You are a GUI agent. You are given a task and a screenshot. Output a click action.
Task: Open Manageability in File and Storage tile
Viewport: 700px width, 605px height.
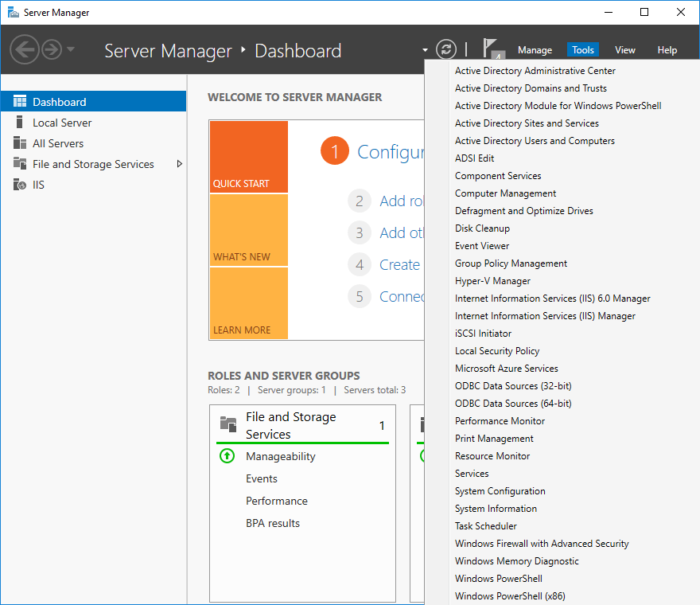click(280, 456)
